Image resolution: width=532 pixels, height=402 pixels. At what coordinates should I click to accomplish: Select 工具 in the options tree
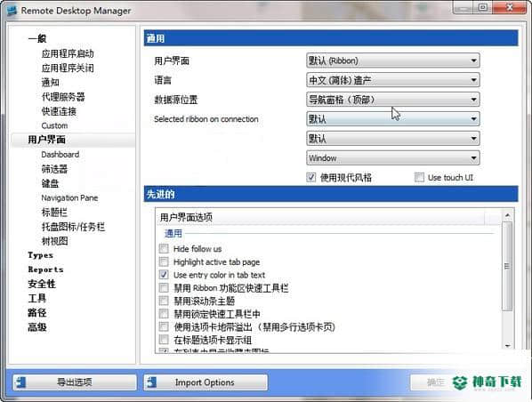37,299
